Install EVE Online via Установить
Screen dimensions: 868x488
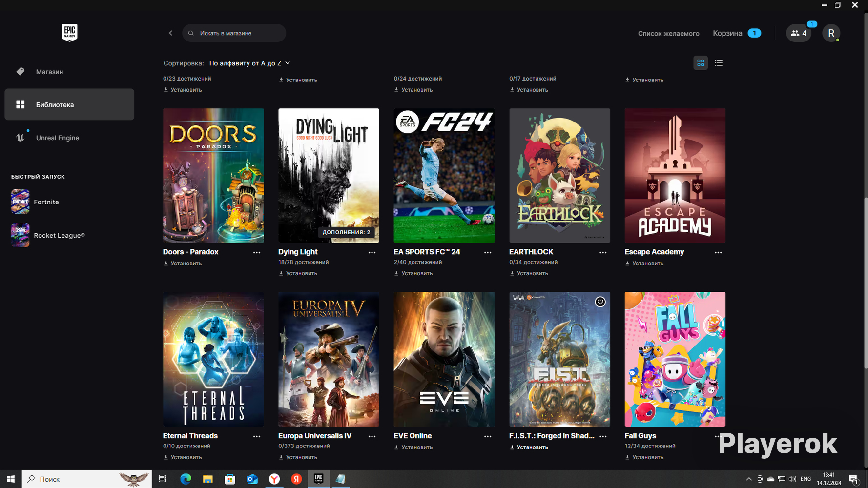tap(413, 447)
